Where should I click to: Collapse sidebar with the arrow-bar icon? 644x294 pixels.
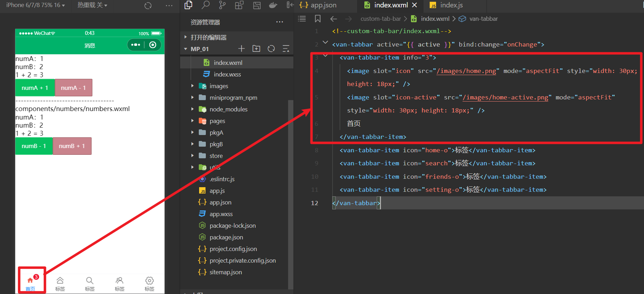pos(290,5)
